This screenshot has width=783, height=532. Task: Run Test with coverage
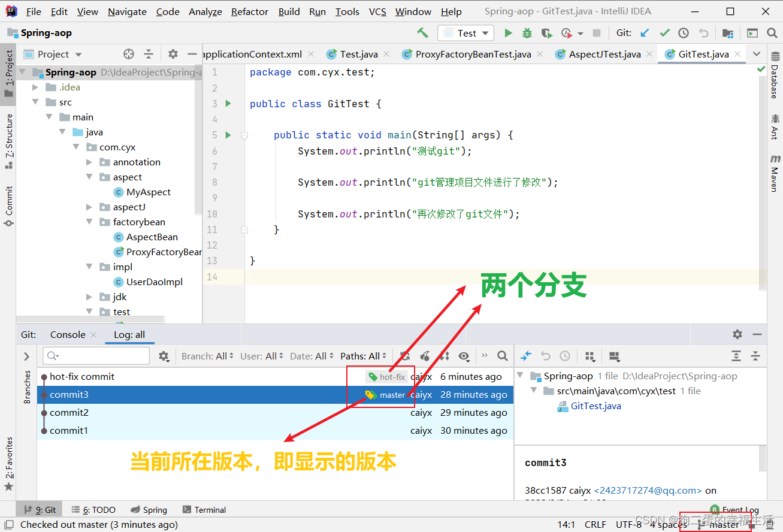tap(546, 33)
